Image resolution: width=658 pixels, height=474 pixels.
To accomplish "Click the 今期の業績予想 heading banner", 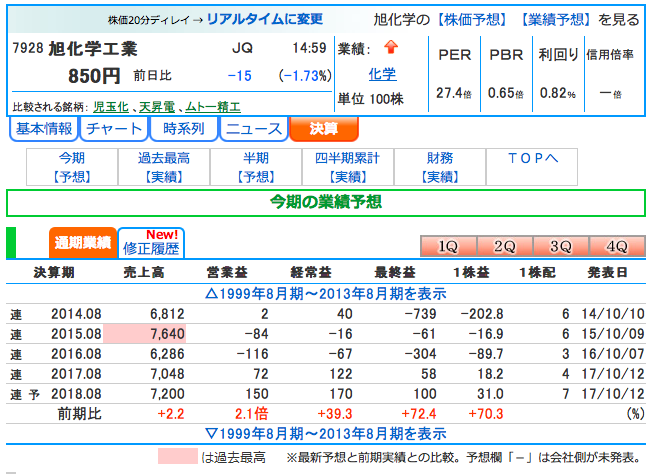I will 326,203.
